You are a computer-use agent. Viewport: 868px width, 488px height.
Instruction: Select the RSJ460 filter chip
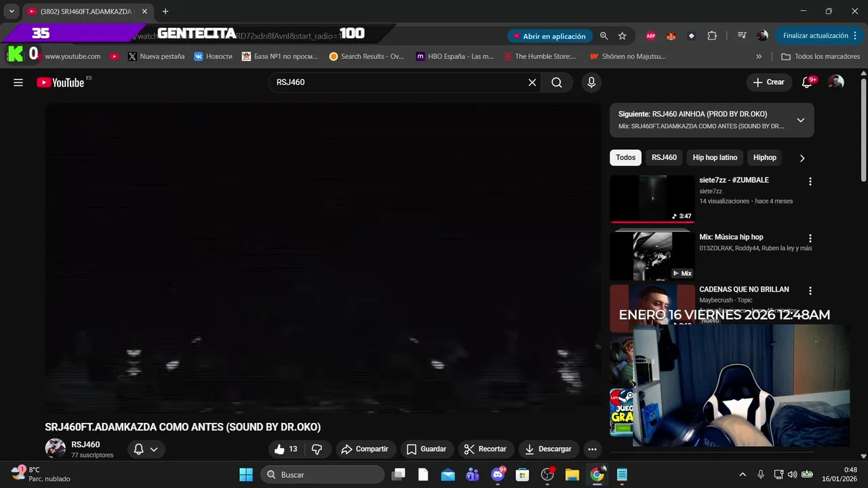pos(664,157)
